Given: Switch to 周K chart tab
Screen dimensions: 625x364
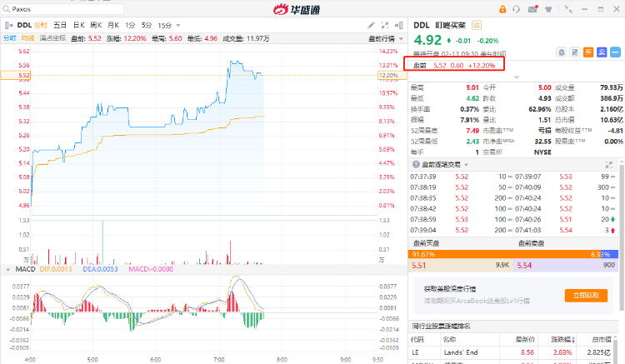Looking at the screenshot, I should 96,26.
